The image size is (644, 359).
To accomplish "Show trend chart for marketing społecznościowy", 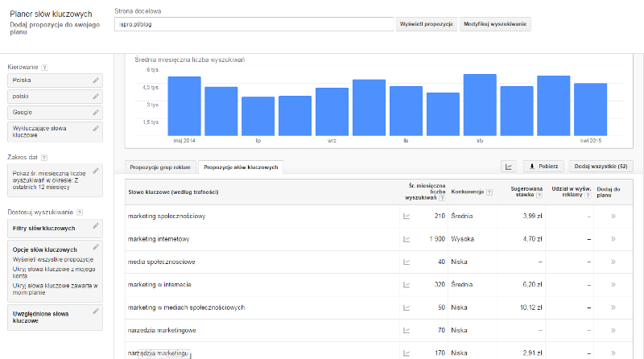I will coord(407,216).
